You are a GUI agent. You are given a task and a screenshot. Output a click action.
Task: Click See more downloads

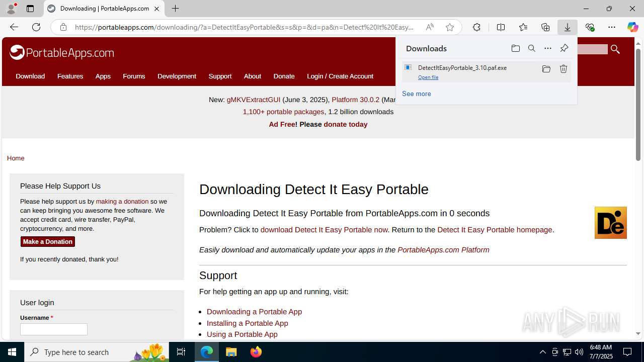(417, 94)
